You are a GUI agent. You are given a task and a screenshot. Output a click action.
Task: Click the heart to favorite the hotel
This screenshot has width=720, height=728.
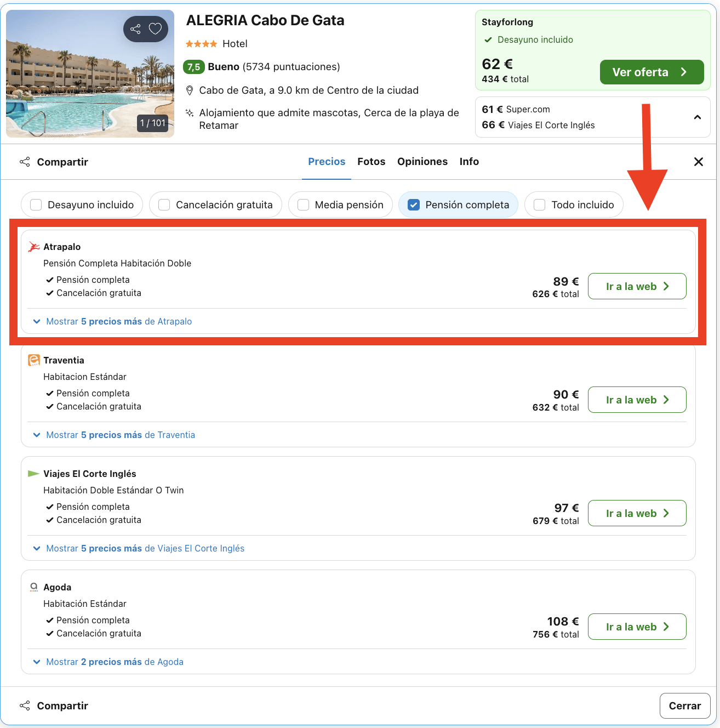pos(155,29)
